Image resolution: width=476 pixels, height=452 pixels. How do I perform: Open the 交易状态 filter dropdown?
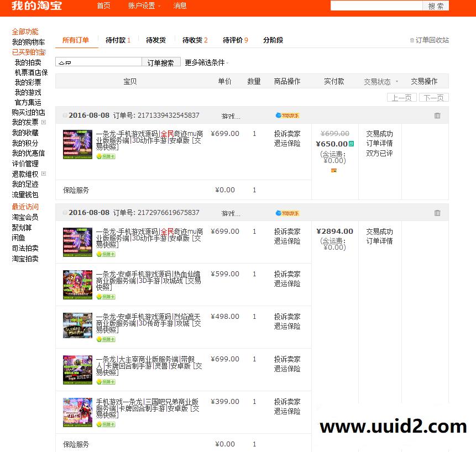(x=379, y=81)
